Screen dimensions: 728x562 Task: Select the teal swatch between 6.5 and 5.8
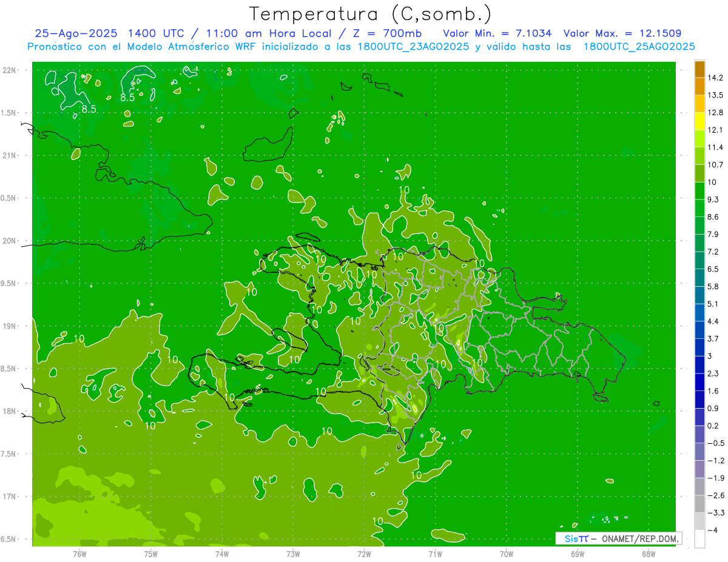click(699, 278)
